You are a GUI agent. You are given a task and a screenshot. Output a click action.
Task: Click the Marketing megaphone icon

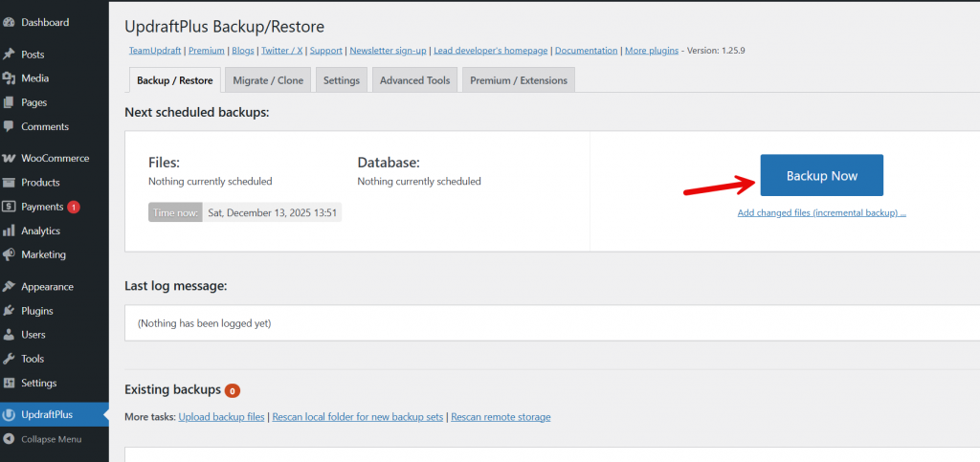click(x=9, y=255)
